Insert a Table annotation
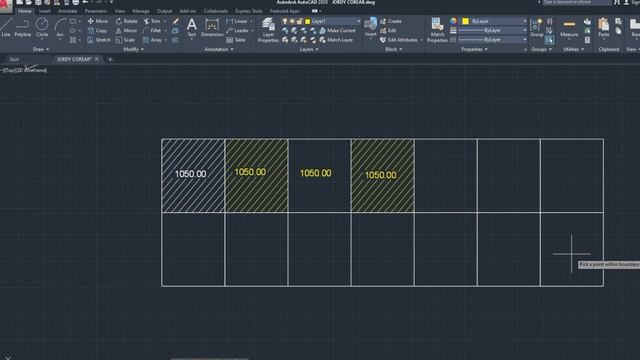 pos(236,40)
